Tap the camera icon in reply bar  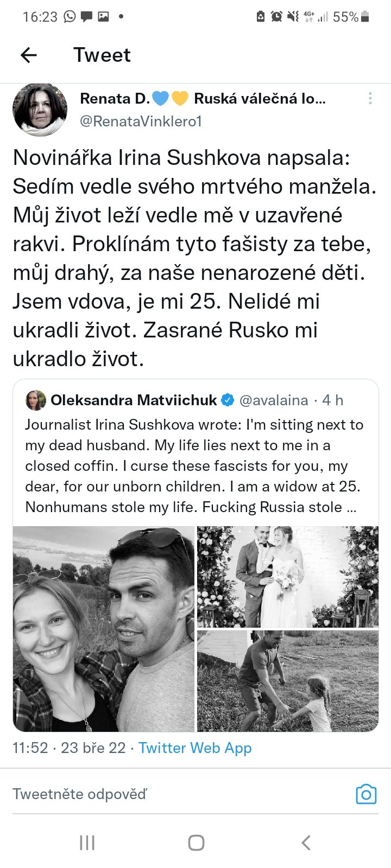coord(366,794)
